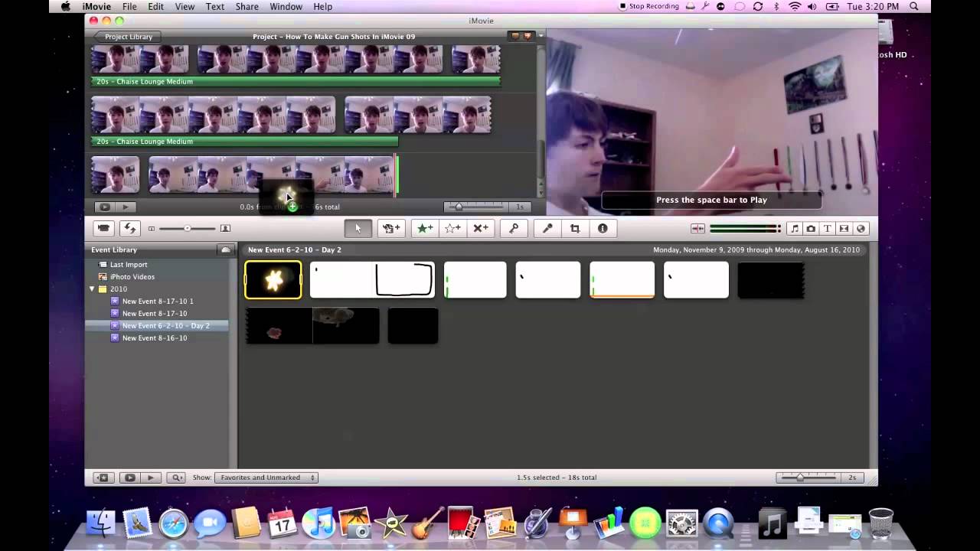Unmark the selection star button
The image size is (980, 551).
(452, 228)
